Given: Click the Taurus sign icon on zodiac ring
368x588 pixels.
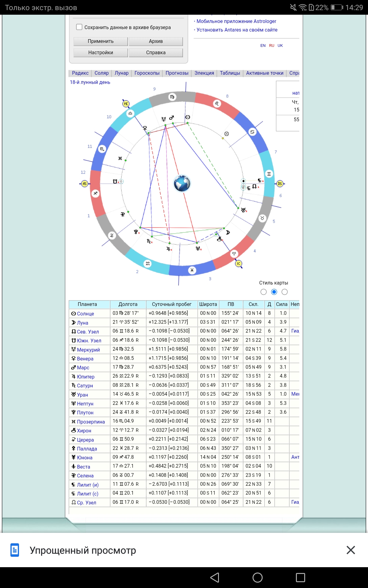Looking at the screenshot, I should click(x=262, y=218).
